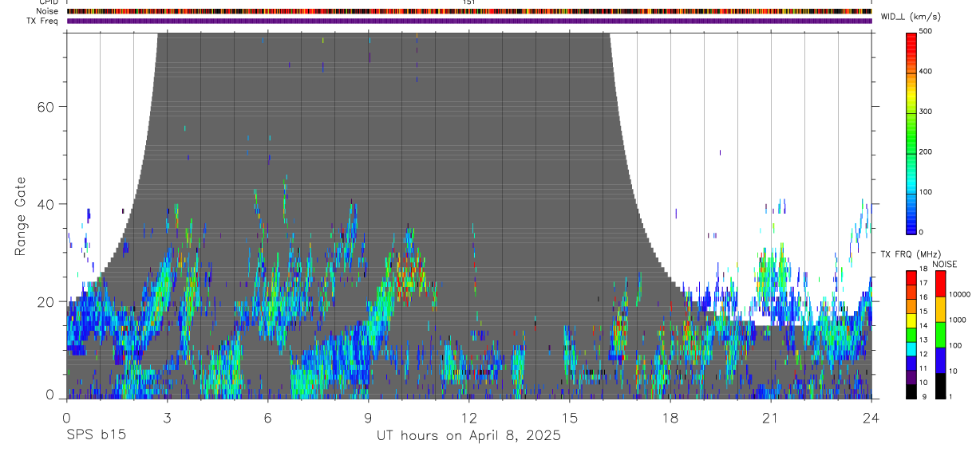Click the 14 tick on the TX FRQ legend
Viewport: 980px width, 452px height.
tap(923, 326)
